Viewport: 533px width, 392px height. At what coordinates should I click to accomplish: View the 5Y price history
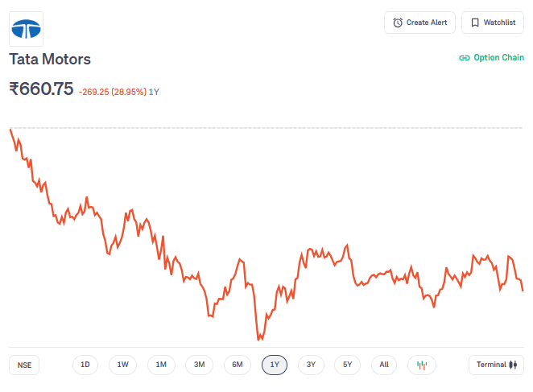click(348, 365)
